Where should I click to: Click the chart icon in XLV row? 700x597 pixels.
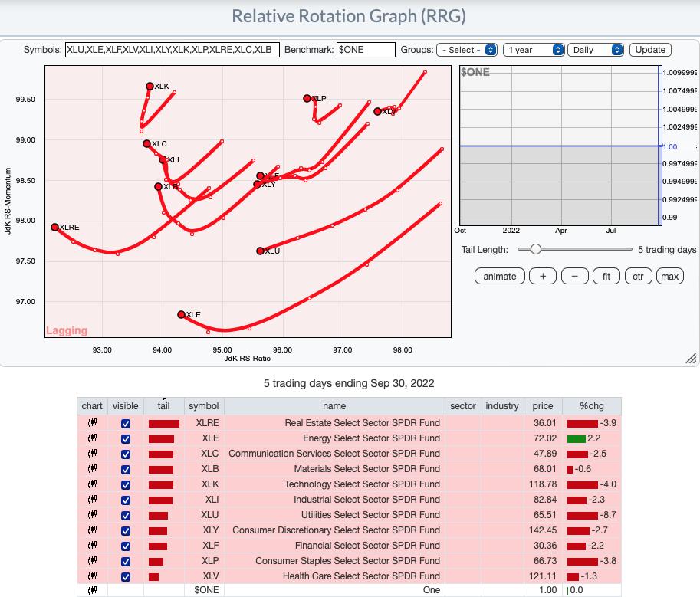[92, 576]
